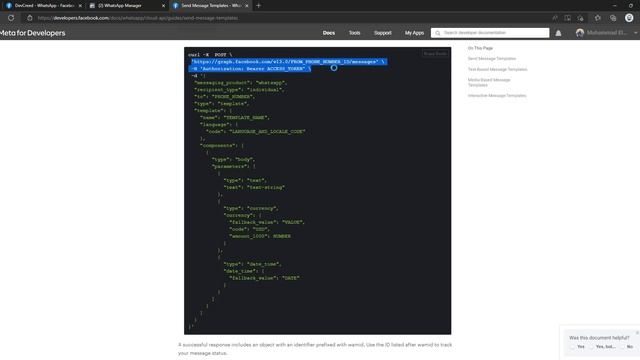The image size is (640, 360).
Task: Click the site info lock icon in address bar
Action: pos(30,18)
